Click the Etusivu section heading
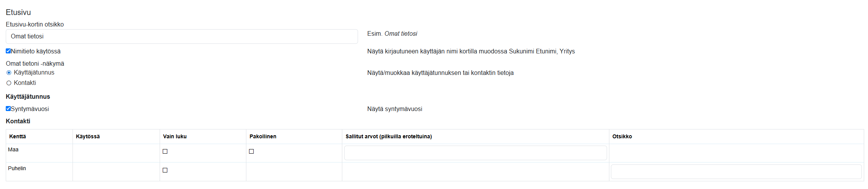This screenshot has width=868, height=189. (x=18, y=12)
